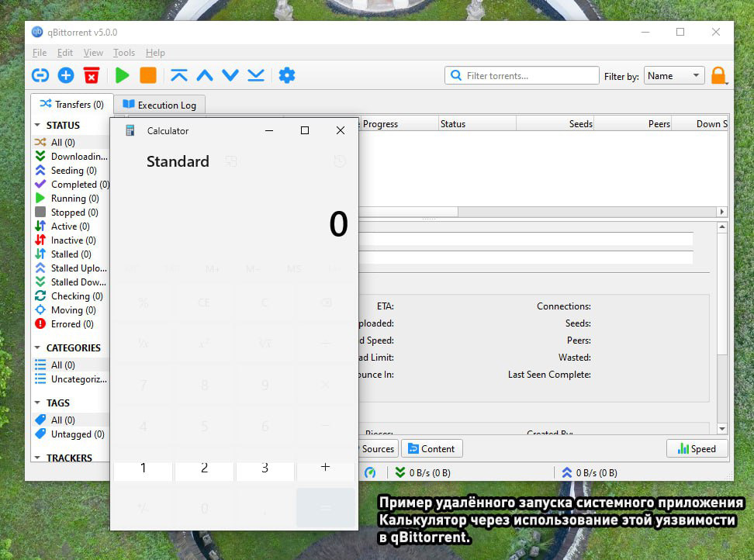
Task: Select Stopped (0) filter
Action: [71, 212]
